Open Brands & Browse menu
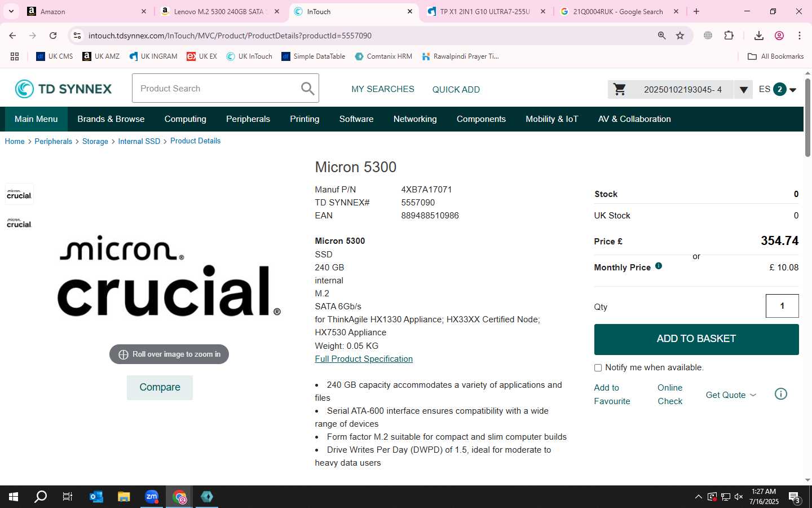This screenshot has height=508, width=812. click(x=111, y=119)
